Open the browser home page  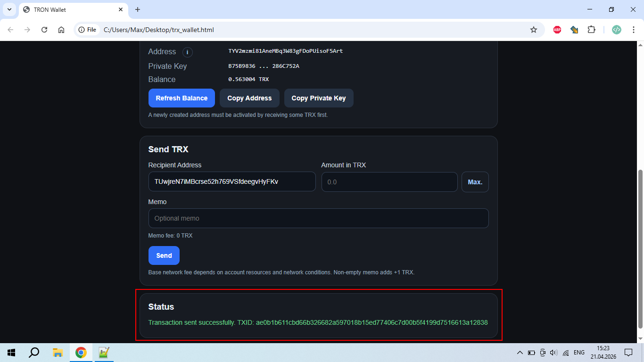(x=61, y=30)
